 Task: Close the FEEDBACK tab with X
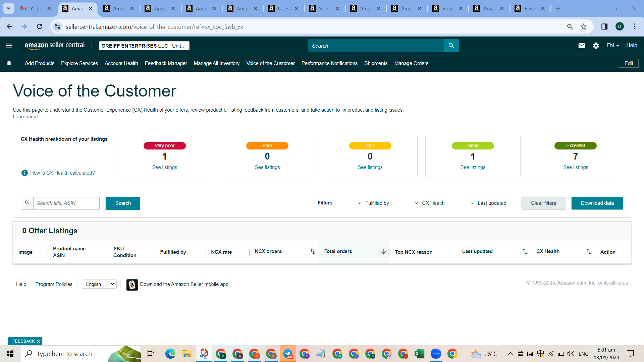click(x=38, y=341)
